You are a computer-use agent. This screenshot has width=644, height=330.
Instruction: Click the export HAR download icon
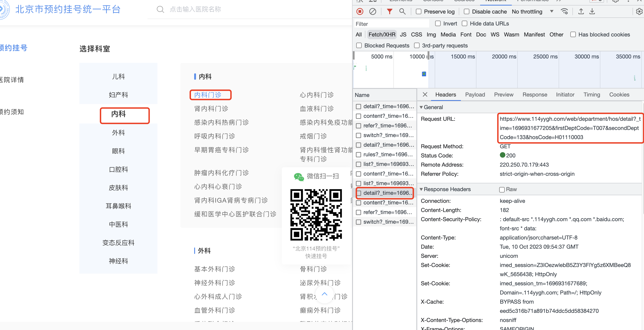click(x=592, y=11)
